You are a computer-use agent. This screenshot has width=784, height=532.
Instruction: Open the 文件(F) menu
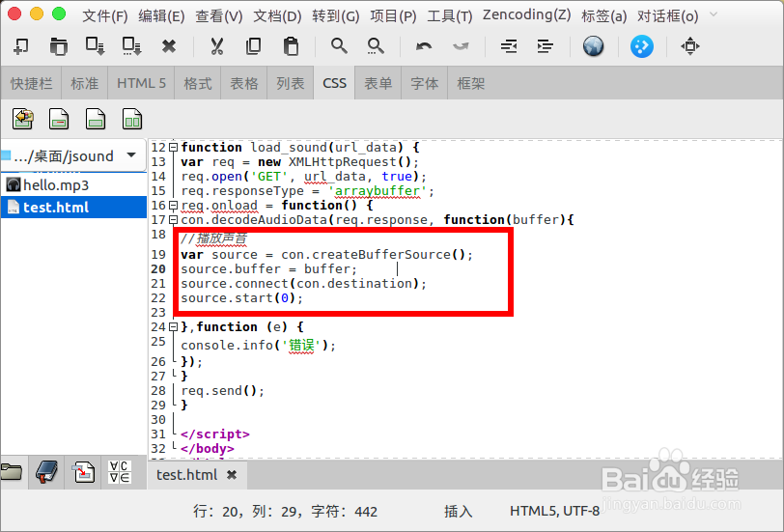(105, 16)
